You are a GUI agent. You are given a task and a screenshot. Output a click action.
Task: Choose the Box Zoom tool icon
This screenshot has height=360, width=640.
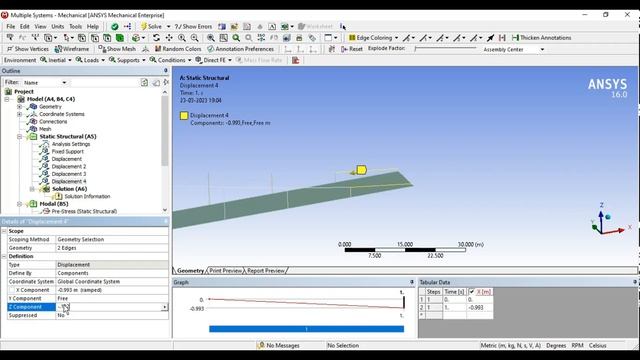194,38
